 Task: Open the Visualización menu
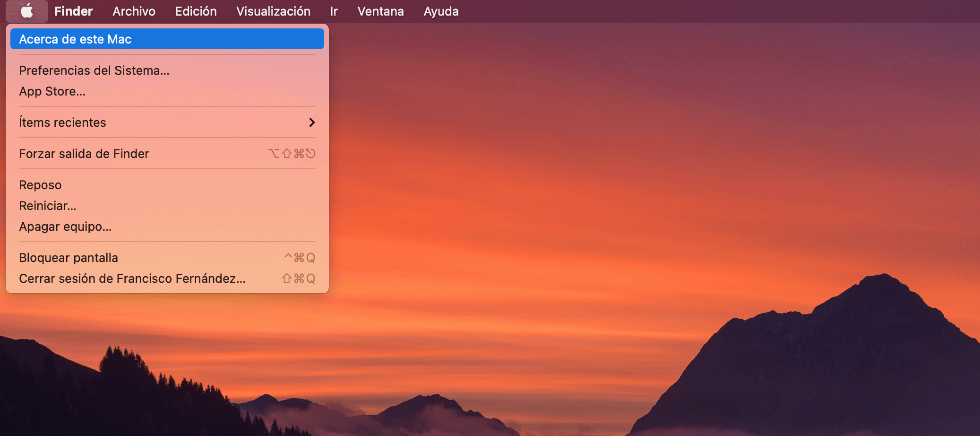click(273, 11)
